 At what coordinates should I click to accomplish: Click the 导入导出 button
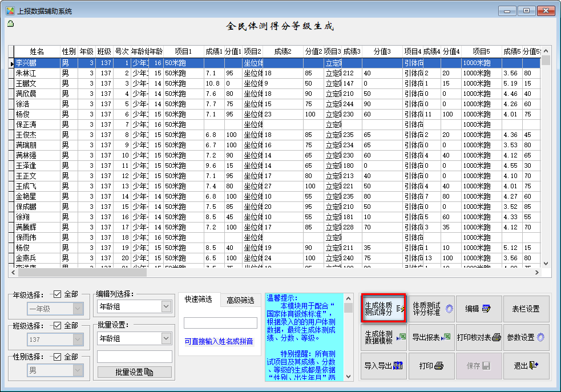[x=384, y=366]
